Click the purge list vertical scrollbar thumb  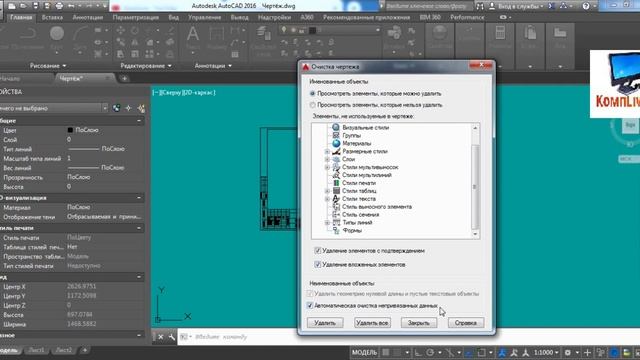[475, 187]
